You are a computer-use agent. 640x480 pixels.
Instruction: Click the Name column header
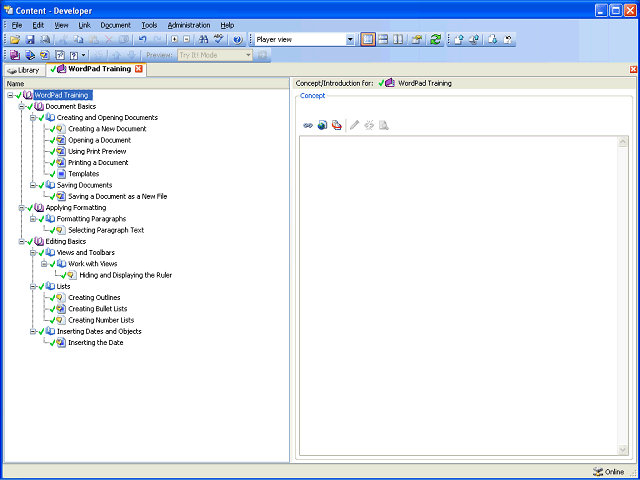point(147,84)
